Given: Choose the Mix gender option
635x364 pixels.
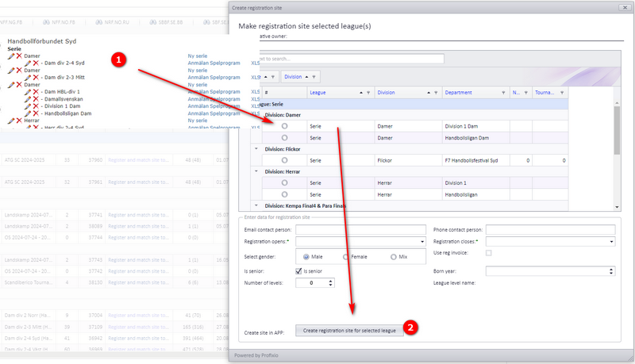Looking at the screenshot, I should 393,257.
